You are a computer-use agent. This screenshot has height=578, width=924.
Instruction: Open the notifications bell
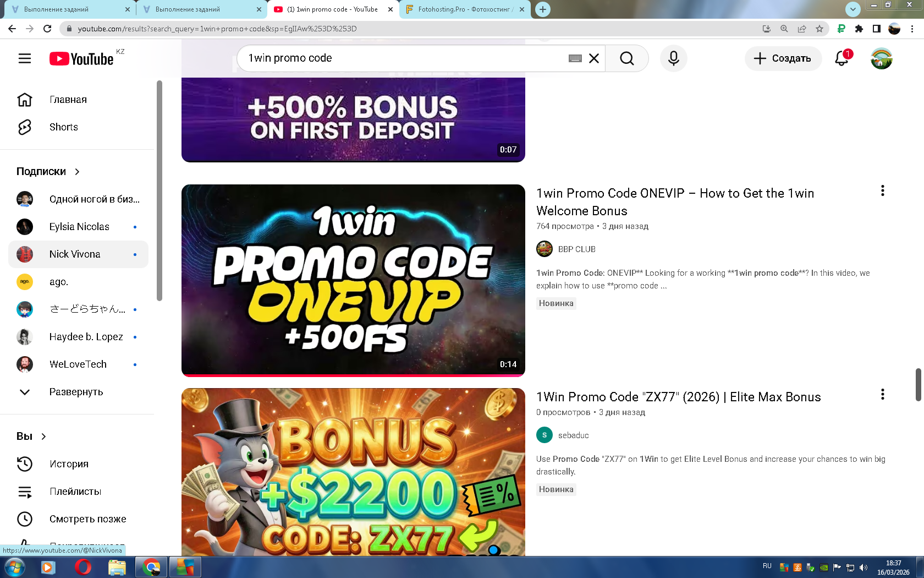coord(842,58)
